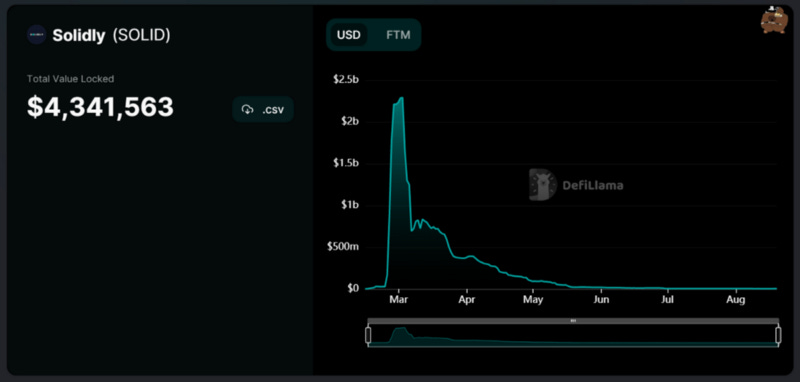Click the Solidly (SOLID) title text
This screenshot has height=382, width=800.
point(111,35)
